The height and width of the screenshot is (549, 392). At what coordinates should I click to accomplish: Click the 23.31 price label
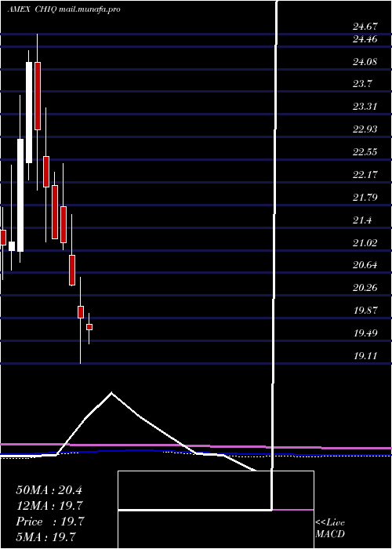[365, 107]
